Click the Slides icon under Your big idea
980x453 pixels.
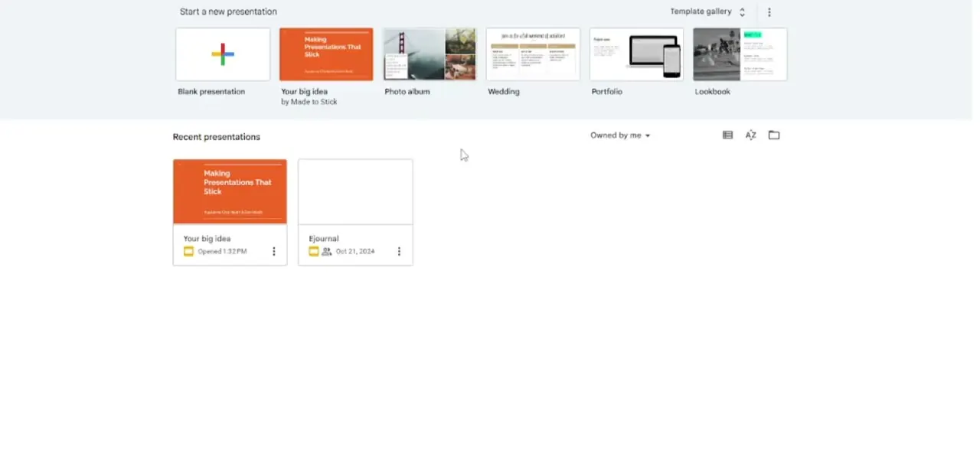[x=188, y=252]
